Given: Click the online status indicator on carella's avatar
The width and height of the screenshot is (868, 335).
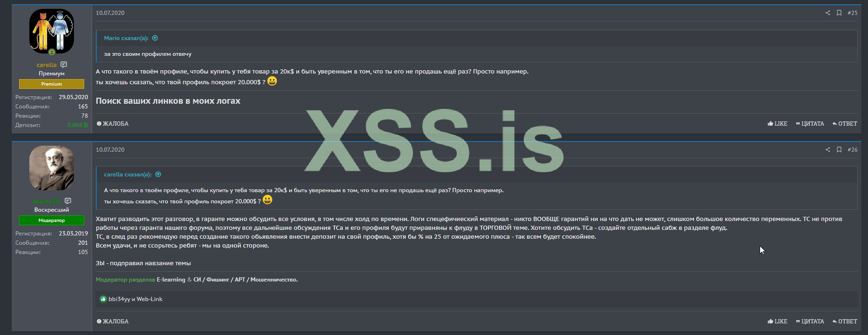Looking at the screenshot, I should click(x=52, y=52).
